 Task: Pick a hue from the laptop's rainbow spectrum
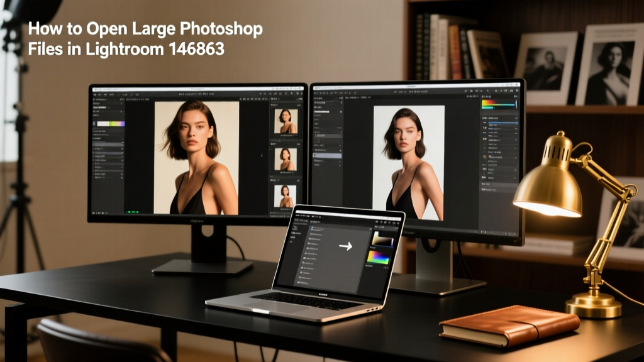point(378,257)
